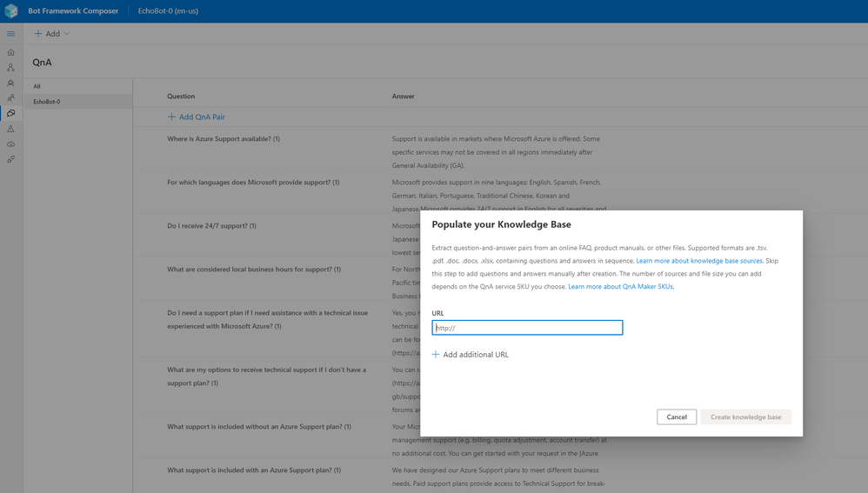Image resolution: width=868 pixels, height=493 pixels.
Task: Open the Home page icon in sidebar
Action: coord(11,52)
